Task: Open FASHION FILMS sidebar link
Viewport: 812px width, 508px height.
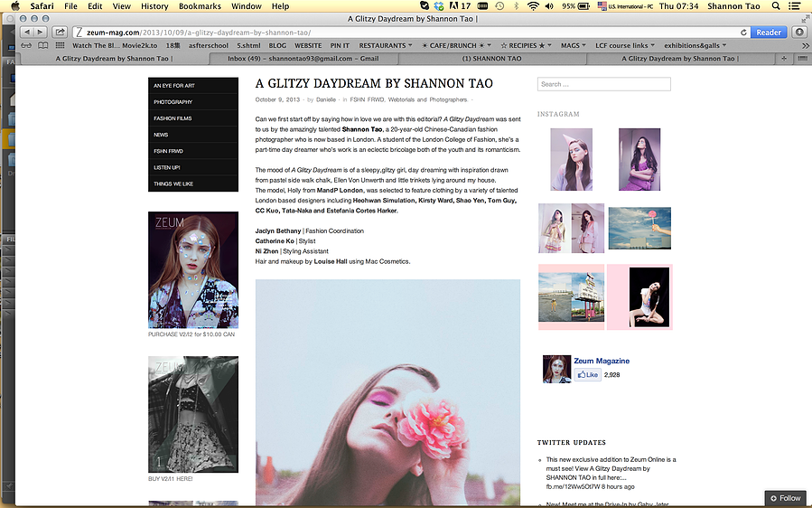Action: 193,118
